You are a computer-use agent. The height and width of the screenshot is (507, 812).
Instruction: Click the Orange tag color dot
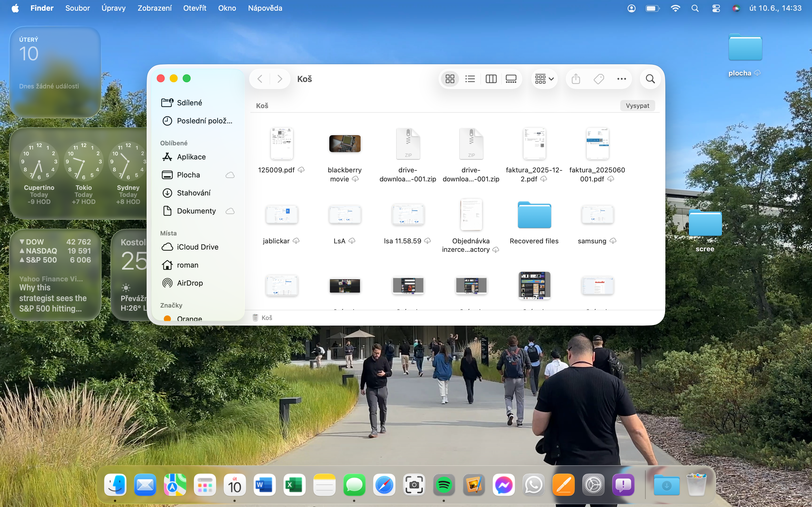click(167, 318)
